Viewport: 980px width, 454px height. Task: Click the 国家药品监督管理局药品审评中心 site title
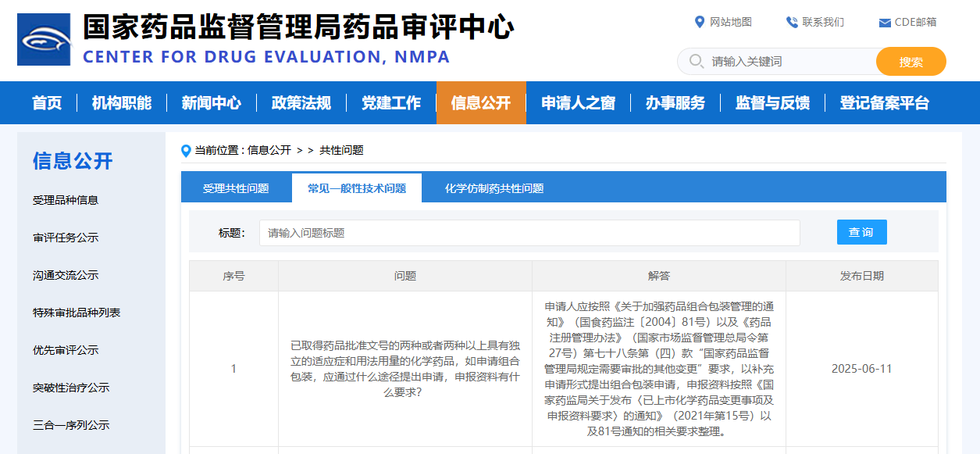pos(299,28)
